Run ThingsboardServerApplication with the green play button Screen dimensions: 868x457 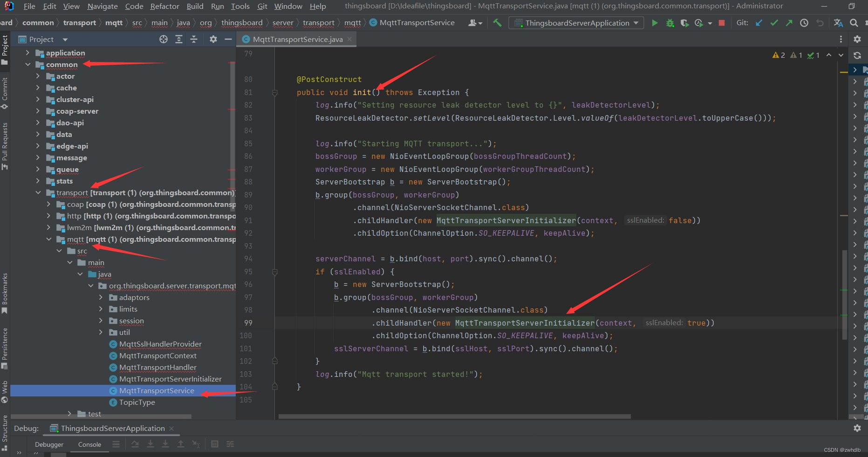655,23
